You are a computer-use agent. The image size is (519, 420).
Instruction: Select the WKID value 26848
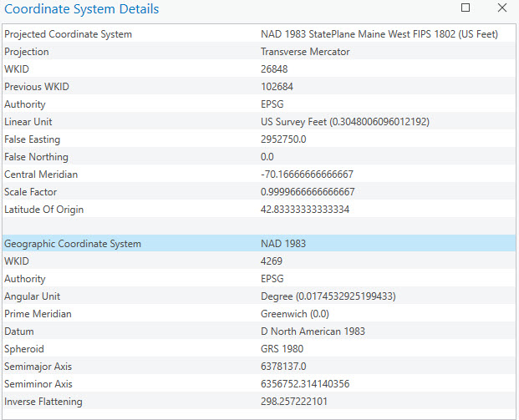point(274,69)
